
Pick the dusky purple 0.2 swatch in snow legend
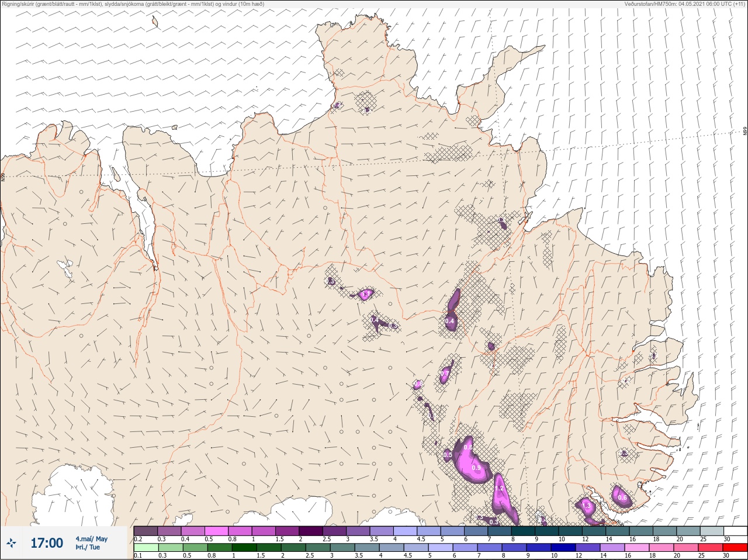(146, 531)
